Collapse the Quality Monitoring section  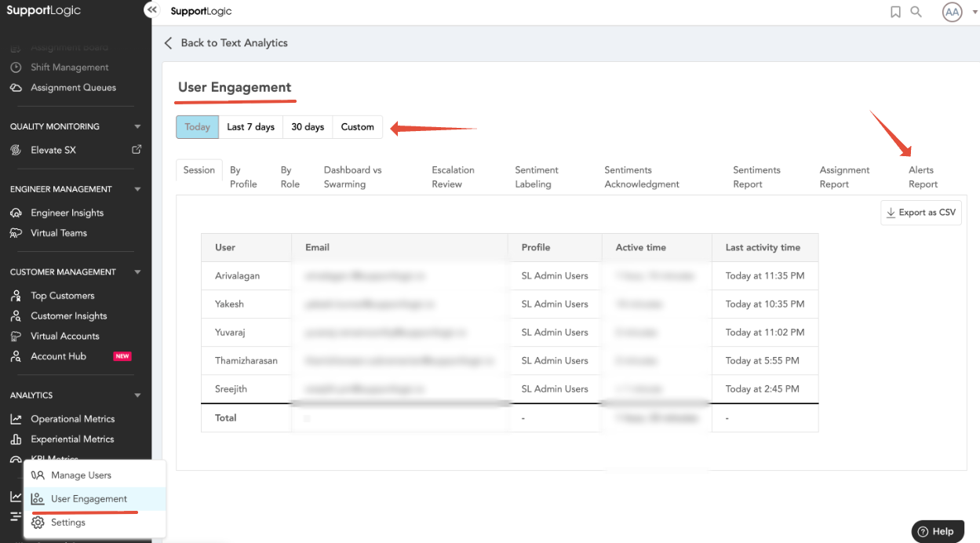[x=137, y=126]
